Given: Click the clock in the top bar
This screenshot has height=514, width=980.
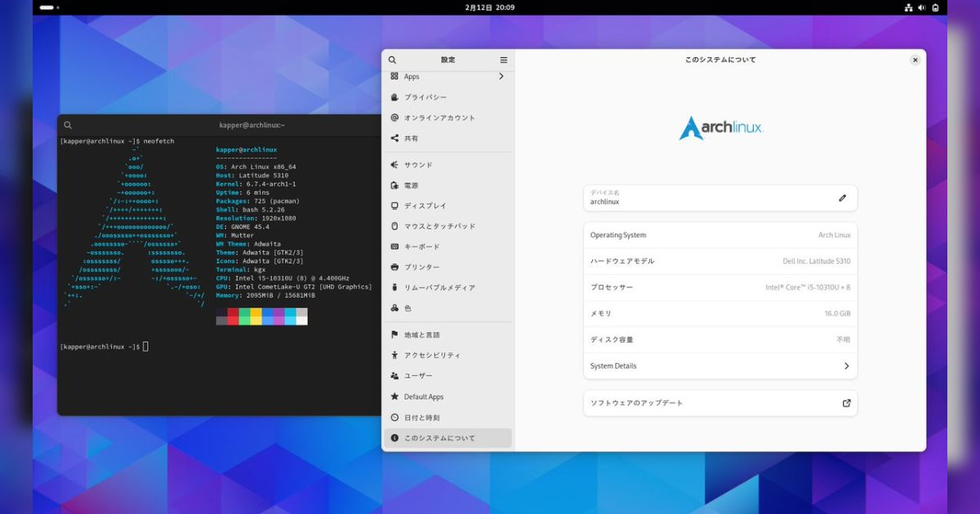Looking at the screenshot, I should [490, 7].
